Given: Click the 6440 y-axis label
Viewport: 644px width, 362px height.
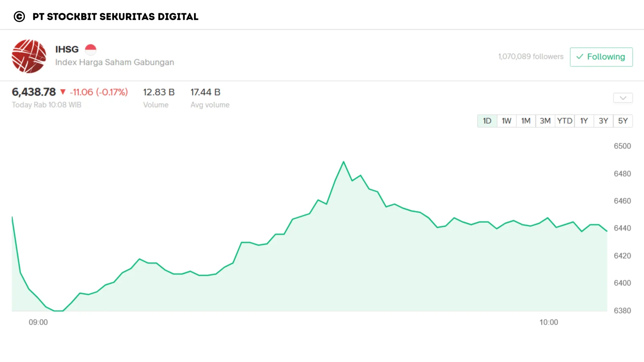Looking at the screenshot, I should point(622,228).
